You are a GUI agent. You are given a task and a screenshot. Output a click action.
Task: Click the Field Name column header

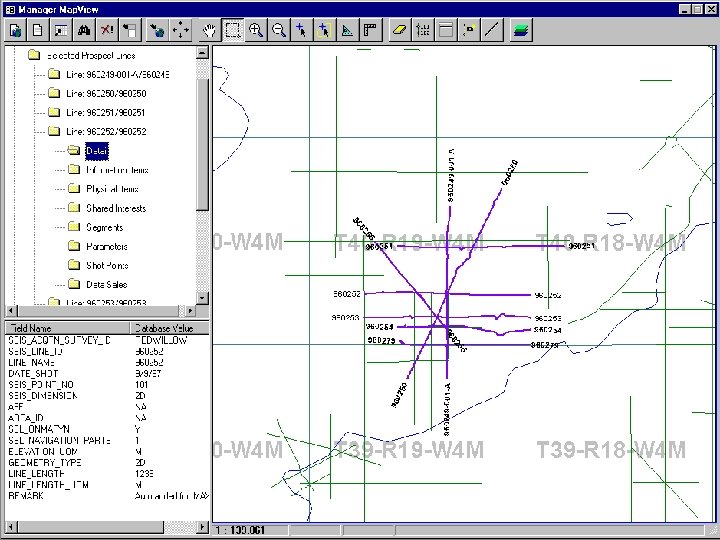click(68, 328)
